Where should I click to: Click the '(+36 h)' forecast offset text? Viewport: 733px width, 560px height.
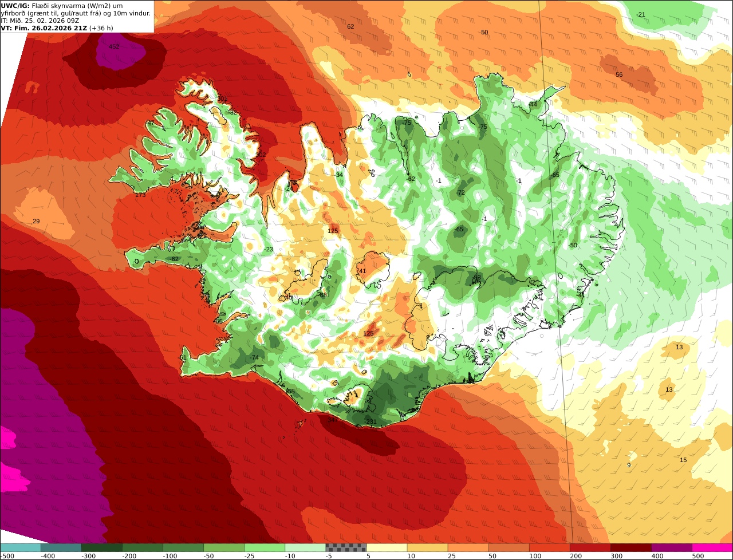[x=101, y=28]
